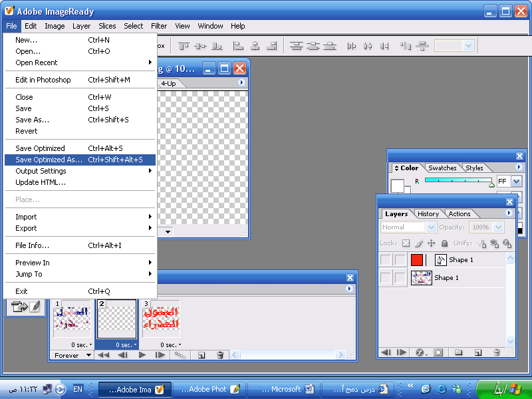Click the red fill swatch on Shape 1
532x399 pixels.
tap(417, 260)
